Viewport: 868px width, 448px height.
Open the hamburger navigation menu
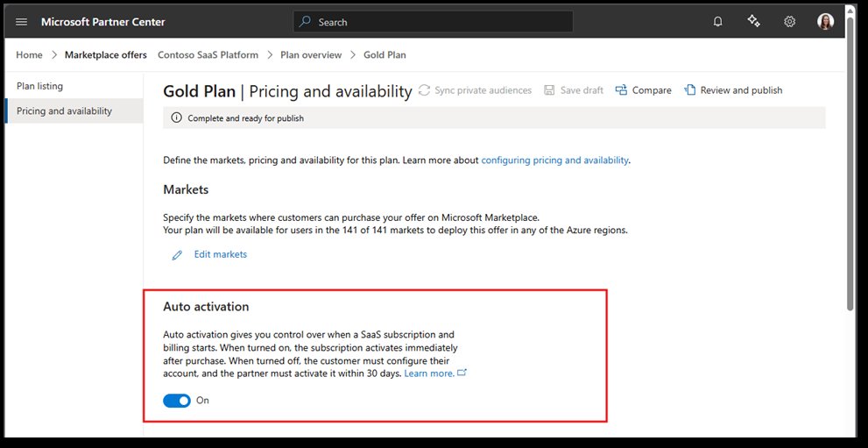22,22
